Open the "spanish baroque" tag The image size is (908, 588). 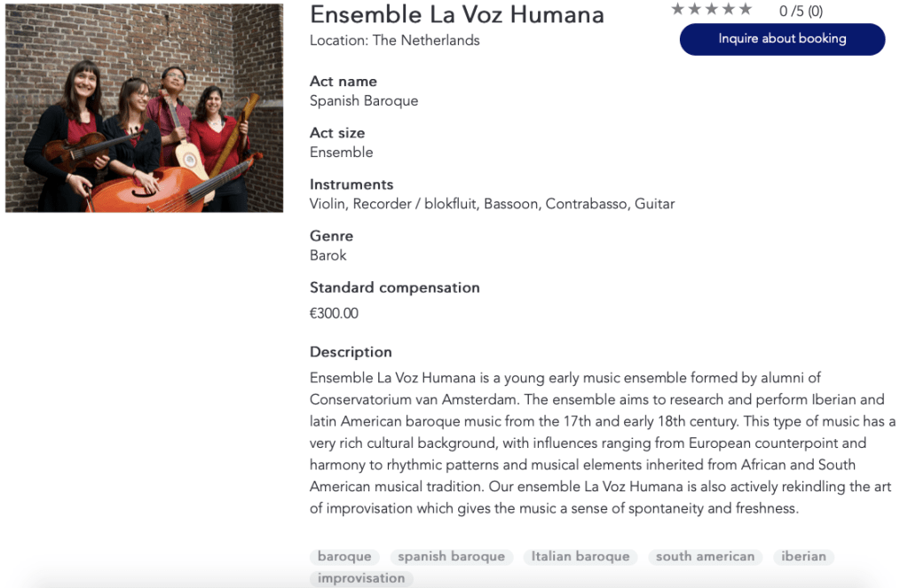click(451, 557)
